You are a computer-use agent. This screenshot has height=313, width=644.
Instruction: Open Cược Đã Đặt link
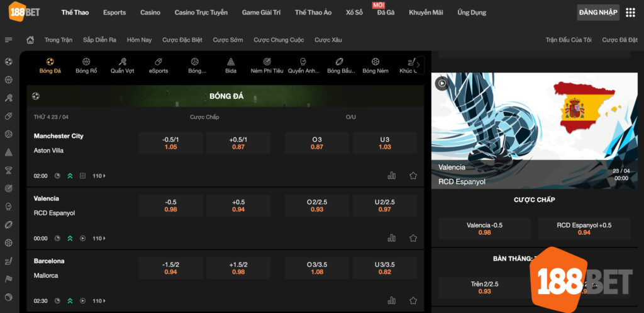pos(619,40)
